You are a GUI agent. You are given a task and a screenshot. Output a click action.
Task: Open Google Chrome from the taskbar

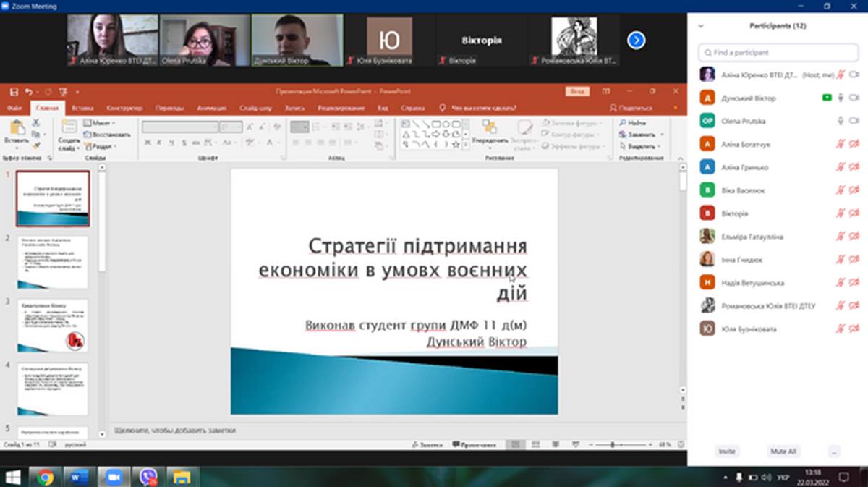(x=45, y=477)
